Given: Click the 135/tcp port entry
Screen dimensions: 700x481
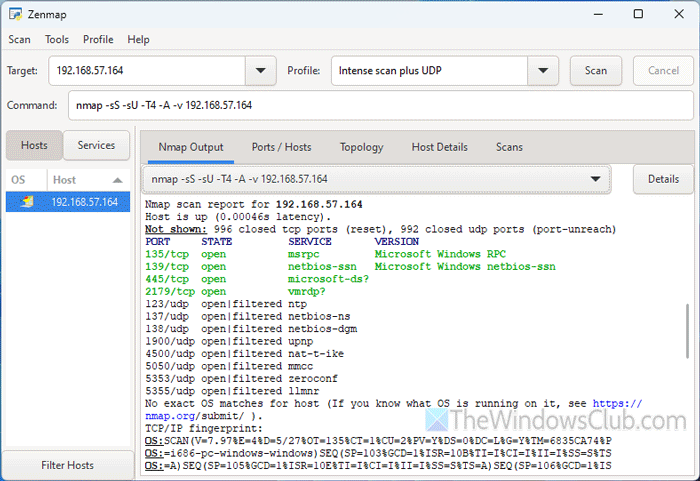Looking at the screenshot, I should tap(167, 254).
